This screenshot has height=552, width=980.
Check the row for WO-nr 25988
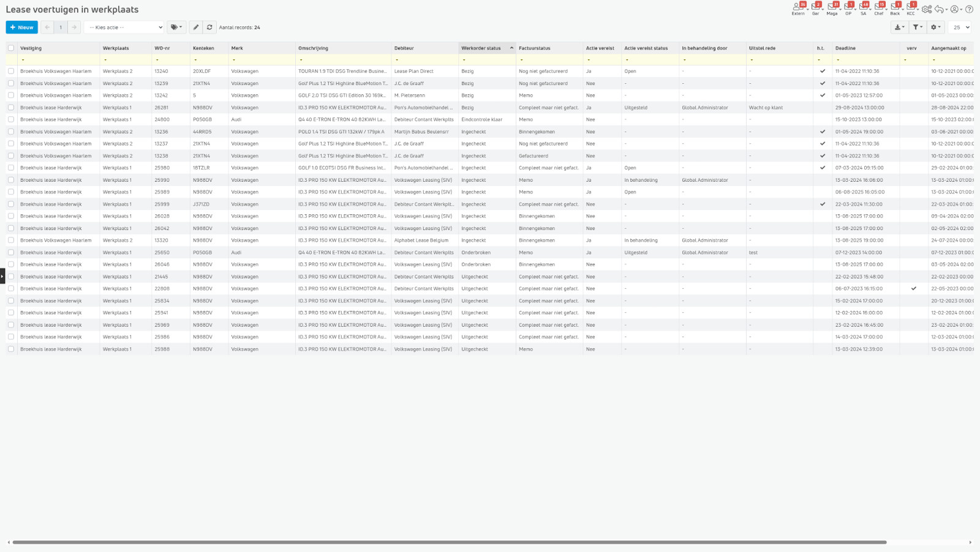(x=11, y=349)
